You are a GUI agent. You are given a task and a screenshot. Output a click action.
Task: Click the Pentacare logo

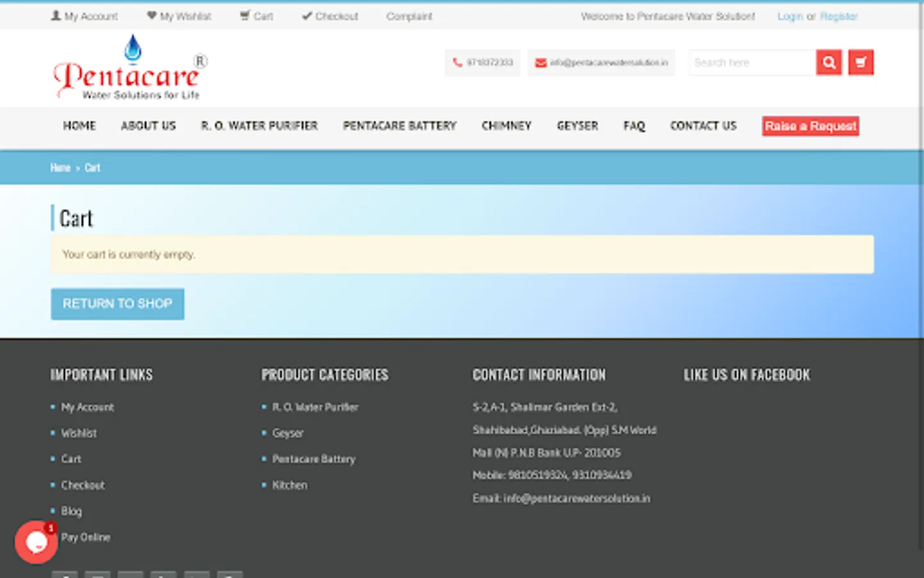point(130,67)
